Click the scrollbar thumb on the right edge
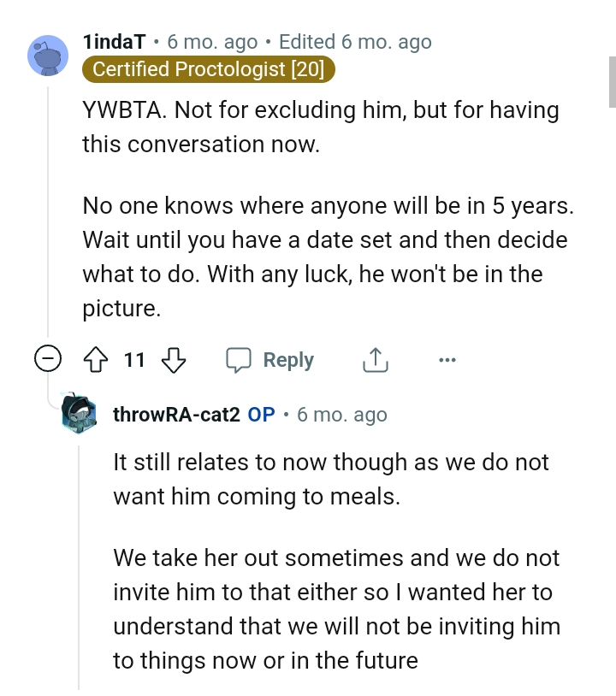616x696 pixels. [x=612, y=81]
